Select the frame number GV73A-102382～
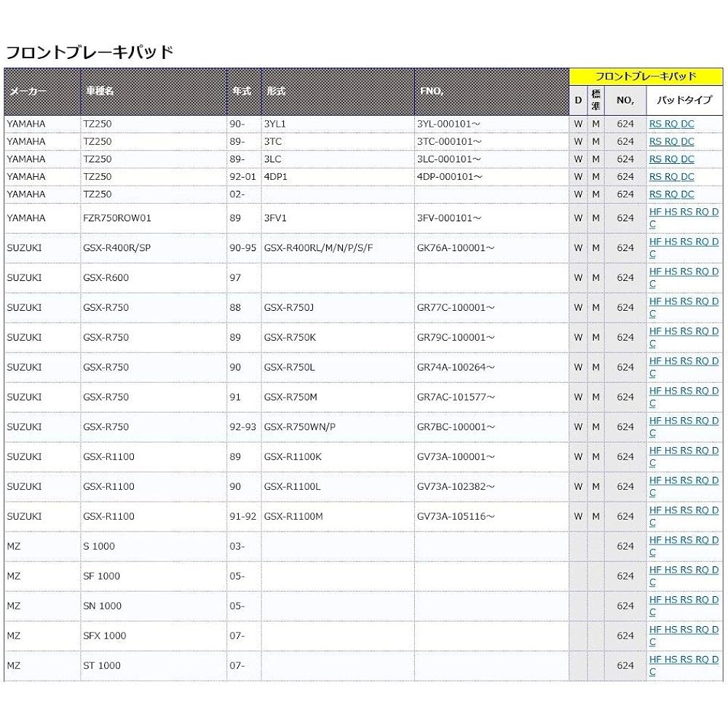Image resolution: width=728 pixels, height=728 pixels. pyautogui.click(x=456, y=486)
